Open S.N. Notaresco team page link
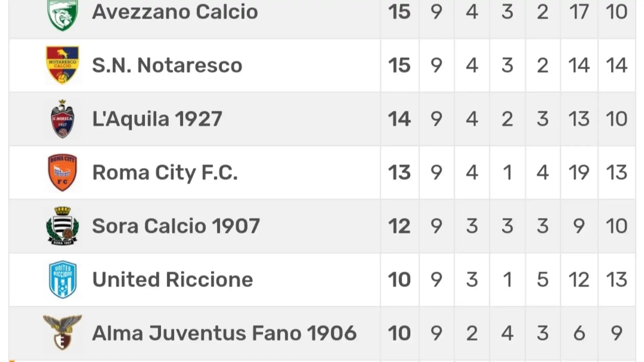 [167, 65]
